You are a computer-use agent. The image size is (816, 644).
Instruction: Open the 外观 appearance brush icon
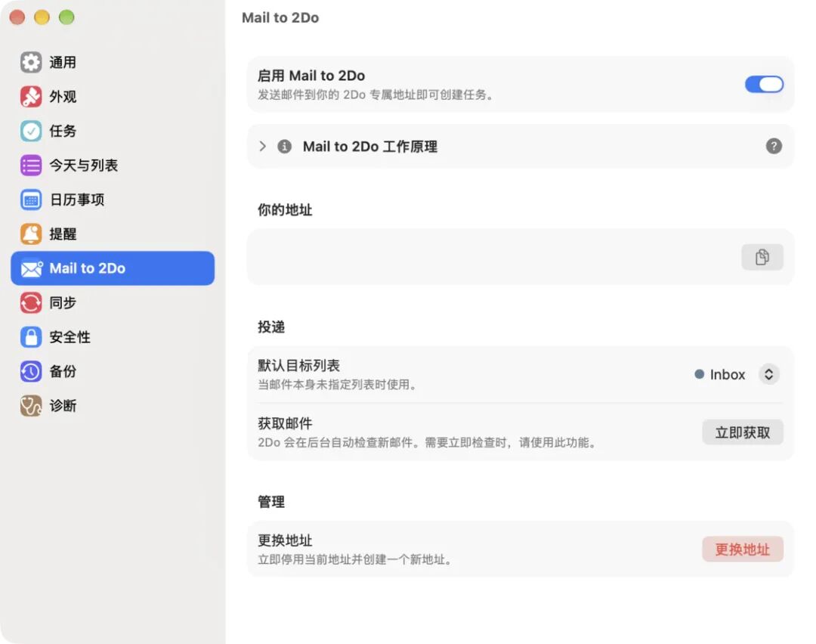click(31, 97)
